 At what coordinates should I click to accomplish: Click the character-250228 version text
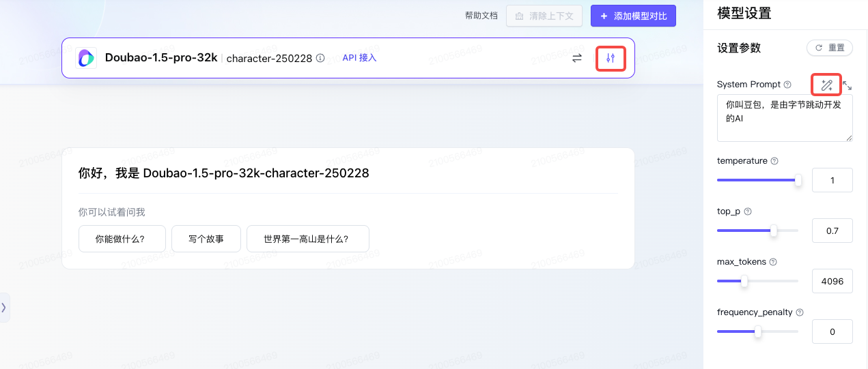click(269, 59)
